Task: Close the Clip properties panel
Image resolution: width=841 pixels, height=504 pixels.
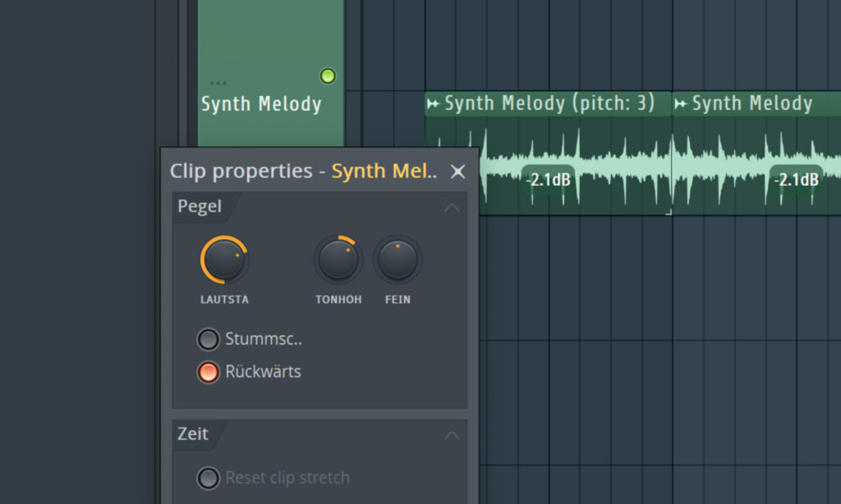Action: pyautogui.click(x=457, y=172)
